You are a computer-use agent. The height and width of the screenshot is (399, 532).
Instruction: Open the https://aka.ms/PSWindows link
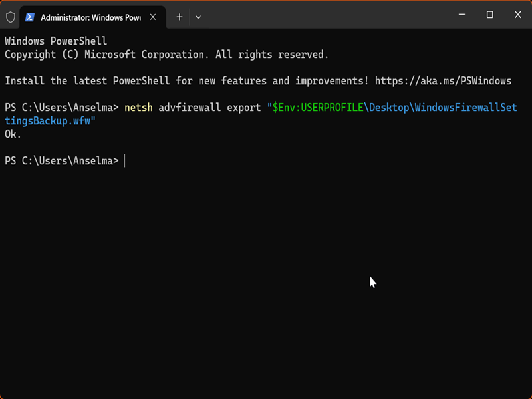click(443, 81)
